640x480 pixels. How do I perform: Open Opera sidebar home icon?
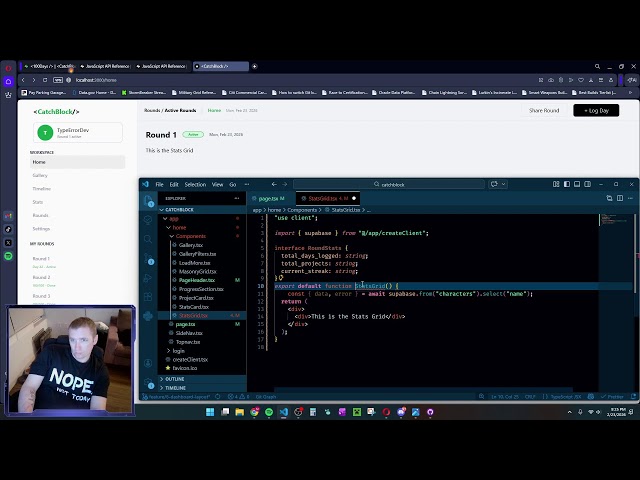click(8, 82)
